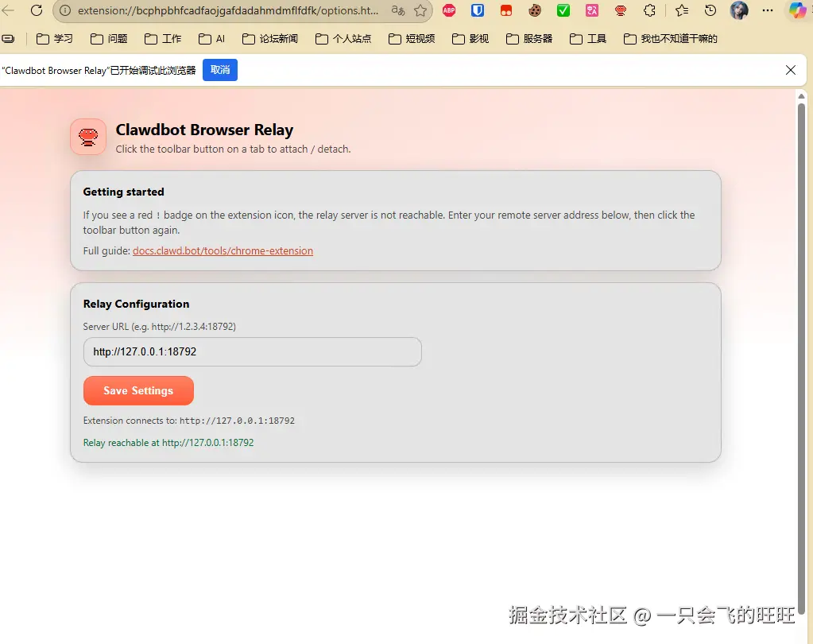This screenshot has height=644, width=813.
Task: Open the browser settings ellipsis menu
Action: 768,10
